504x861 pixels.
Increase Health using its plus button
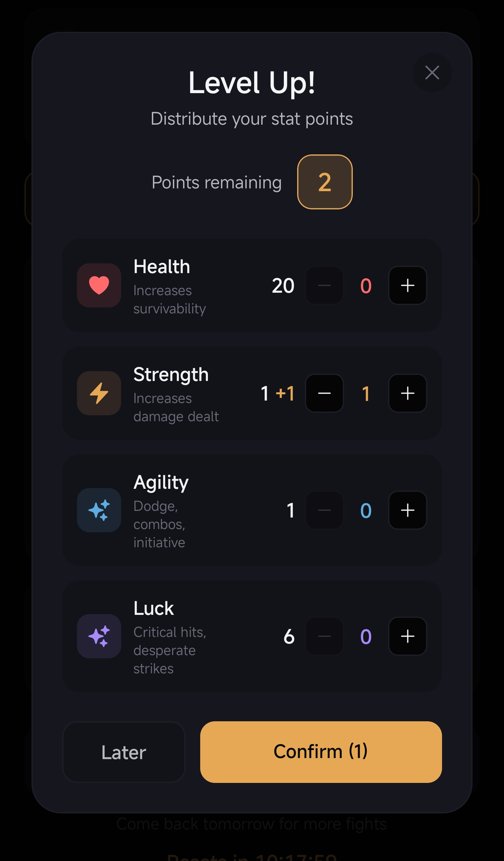(407, 285)
